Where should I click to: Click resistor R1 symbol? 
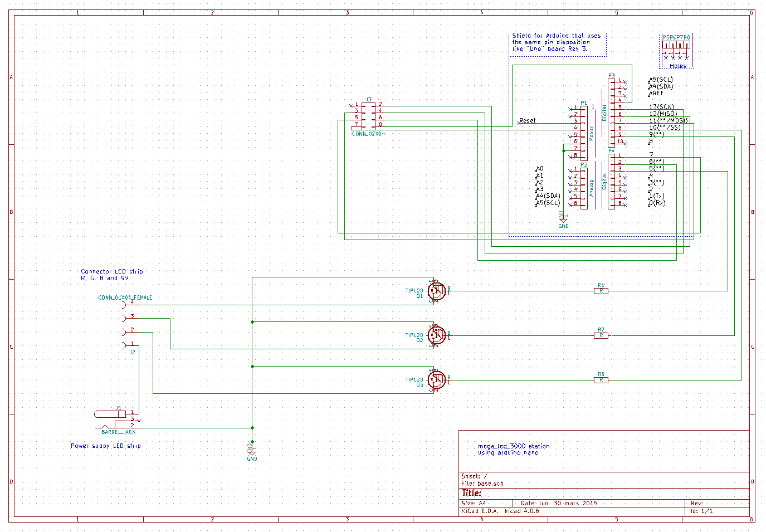(601, 291)
